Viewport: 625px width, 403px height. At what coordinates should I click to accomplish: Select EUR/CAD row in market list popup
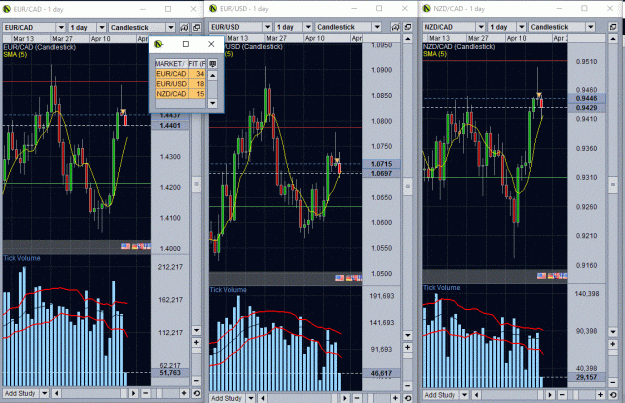click(x=180, y=74)
